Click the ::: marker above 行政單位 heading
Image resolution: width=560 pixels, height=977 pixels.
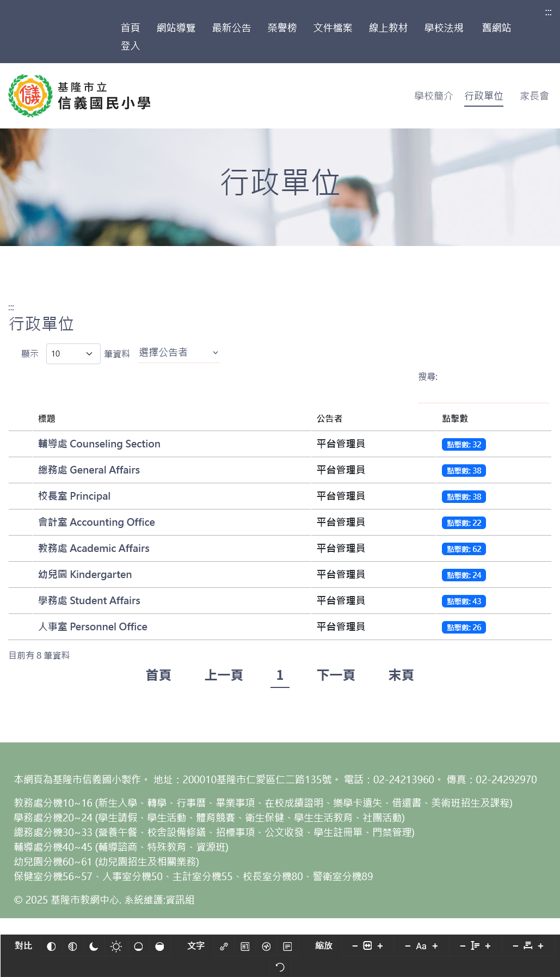pyautogui.click(x=11, y=308)
